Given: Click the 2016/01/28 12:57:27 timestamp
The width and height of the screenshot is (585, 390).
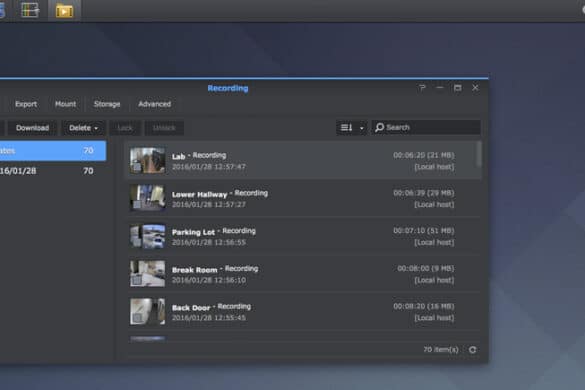Looking at the screenshot, I should 209,205.
